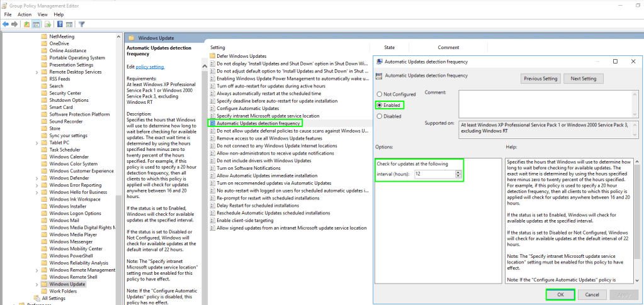Select the Disabled radio button
The height and width of the screenshot is (305, 644).
380,116
